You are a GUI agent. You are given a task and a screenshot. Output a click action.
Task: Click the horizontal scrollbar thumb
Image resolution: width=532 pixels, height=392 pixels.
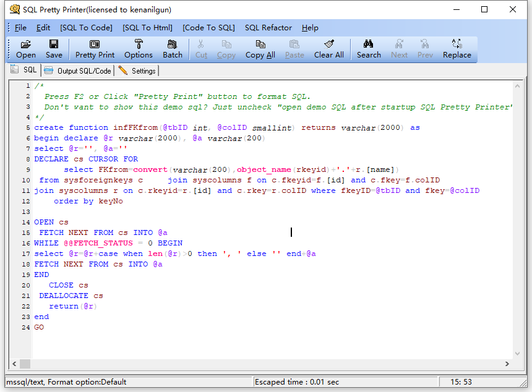point(25,364)
